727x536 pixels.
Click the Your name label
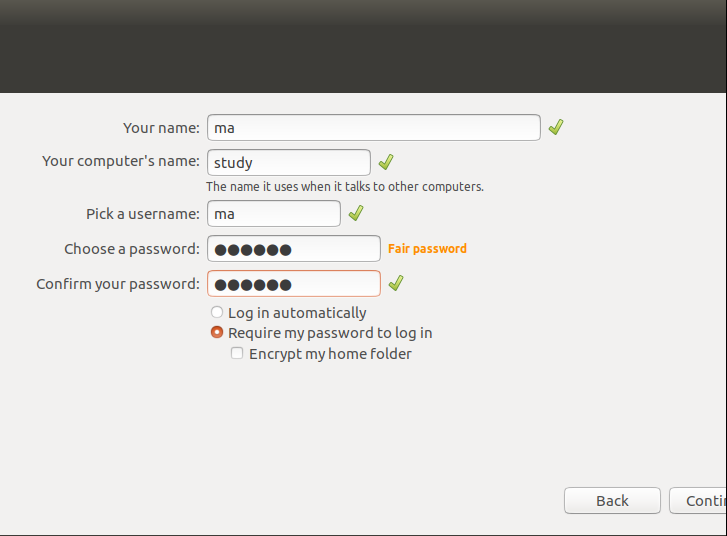pyautogui.click(x=161, y=128)
